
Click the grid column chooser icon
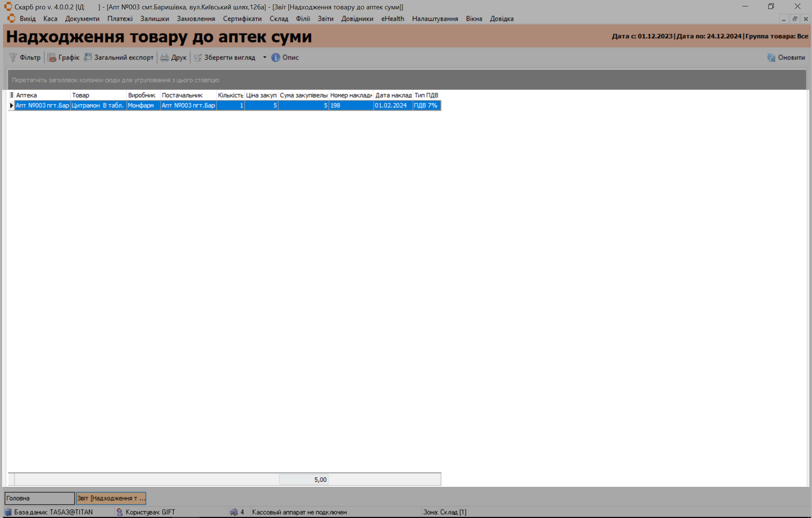pos(11,95)
